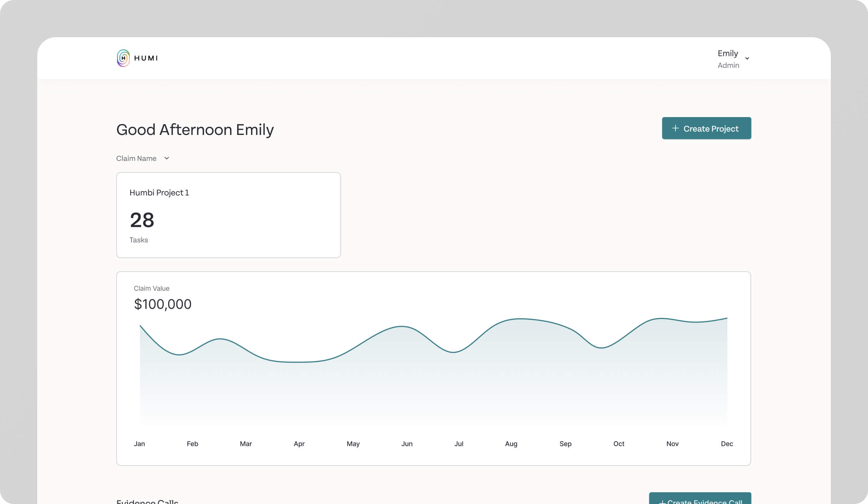Image resolution: width=868 pixels, height=504 pixels.
Task: Expand the Emily Admin chevron
Action: tap(747, 59)
